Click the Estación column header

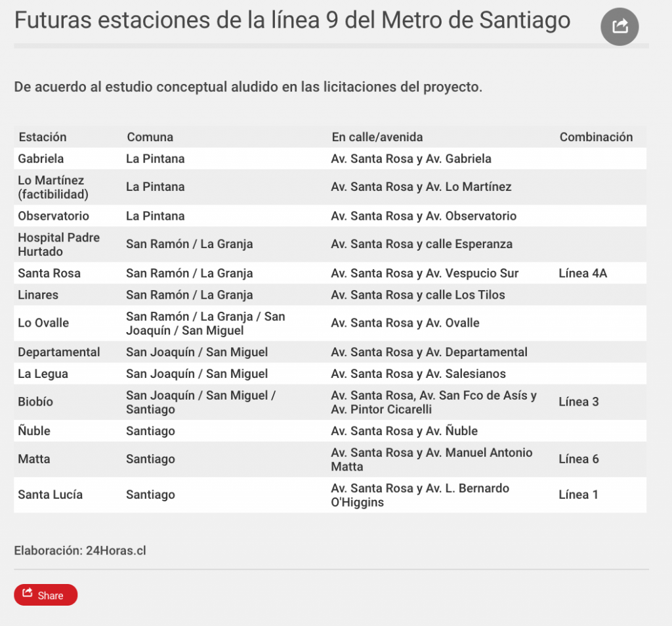(x=43, y=137)
